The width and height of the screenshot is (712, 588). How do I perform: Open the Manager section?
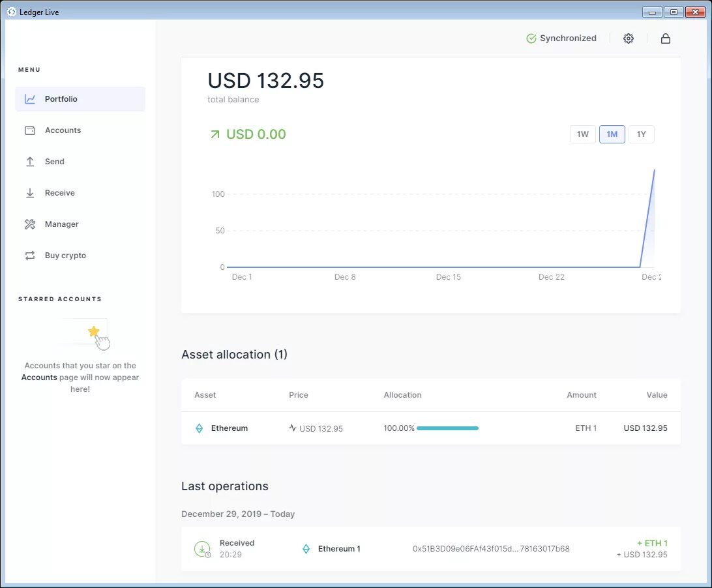tap(80, 224)
